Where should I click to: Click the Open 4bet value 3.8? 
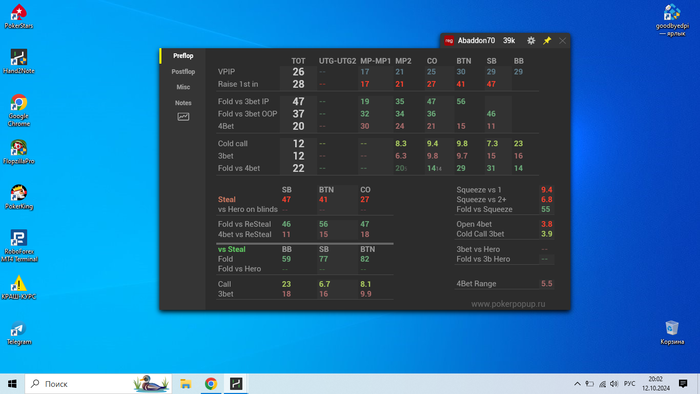pyautogui.click(x=546, y=224)
